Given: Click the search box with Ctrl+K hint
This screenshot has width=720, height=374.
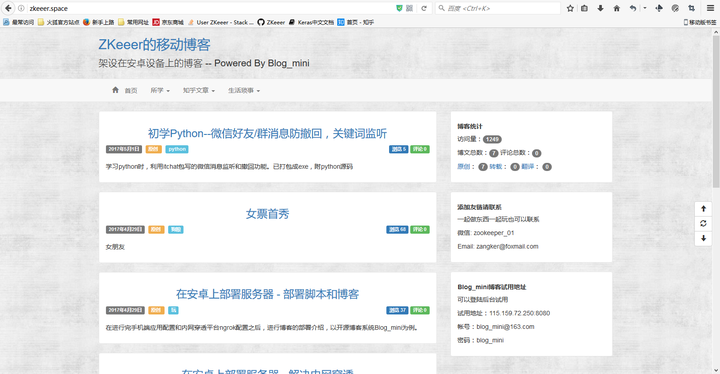Looking at the screenshot, I should pos(498,8).
